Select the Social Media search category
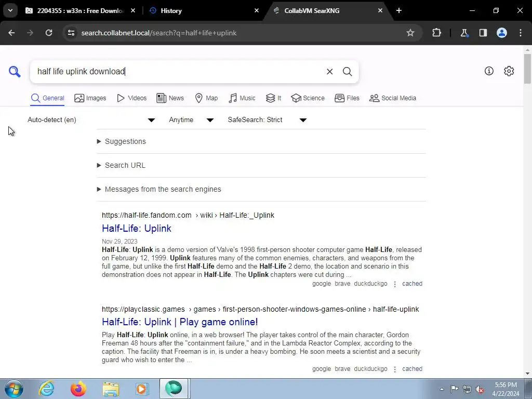 point(393,98)
